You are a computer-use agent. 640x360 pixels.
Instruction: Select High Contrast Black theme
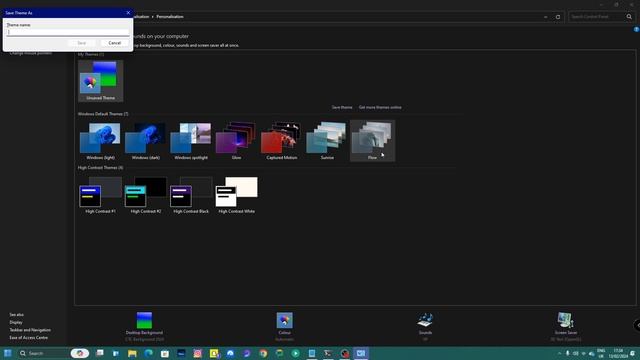pyautogui.click(x=191, y=195)
